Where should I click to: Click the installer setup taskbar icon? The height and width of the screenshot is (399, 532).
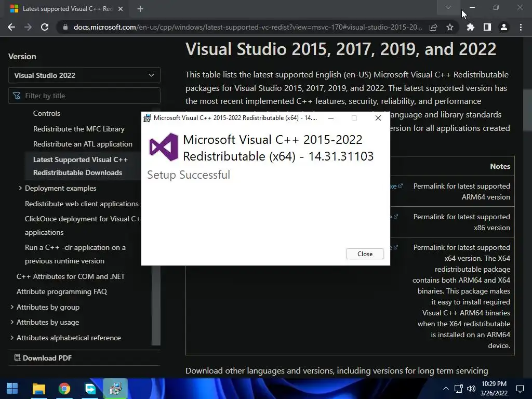pyautogui.click(x=115, y=389)
